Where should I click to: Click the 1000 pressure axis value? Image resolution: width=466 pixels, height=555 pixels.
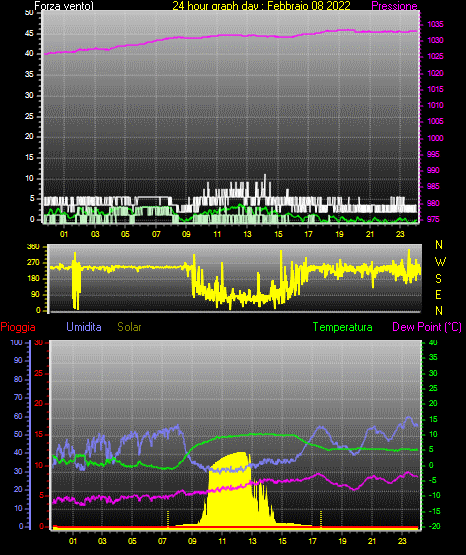(x=435, y=138)
